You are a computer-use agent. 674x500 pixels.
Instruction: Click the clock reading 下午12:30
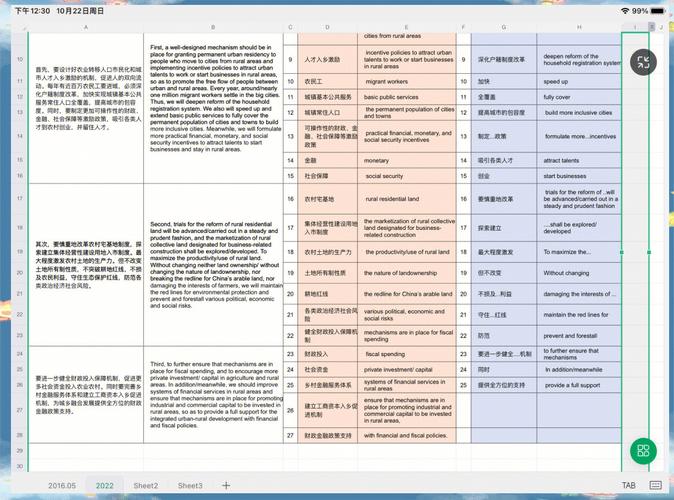point(32,11)
